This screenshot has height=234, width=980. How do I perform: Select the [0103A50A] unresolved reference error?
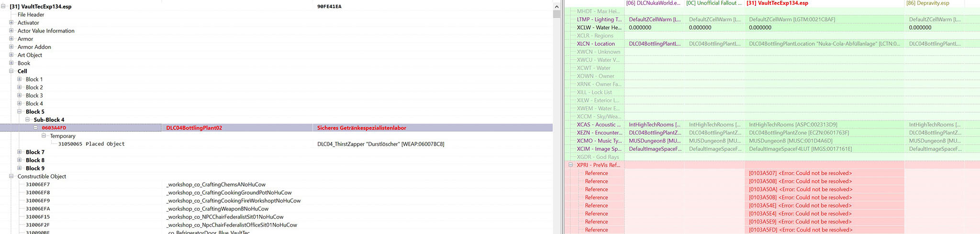pos(800,190)
